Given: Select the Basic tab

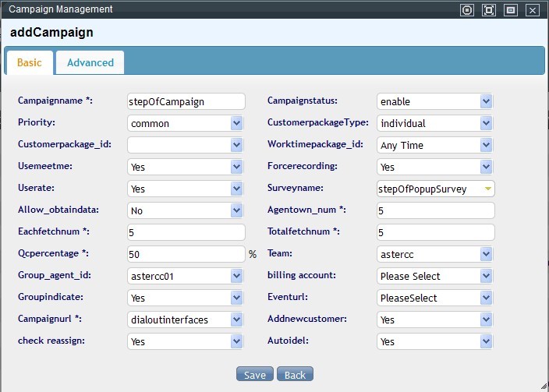Looking at the screenshot, I should pos(30,62).
